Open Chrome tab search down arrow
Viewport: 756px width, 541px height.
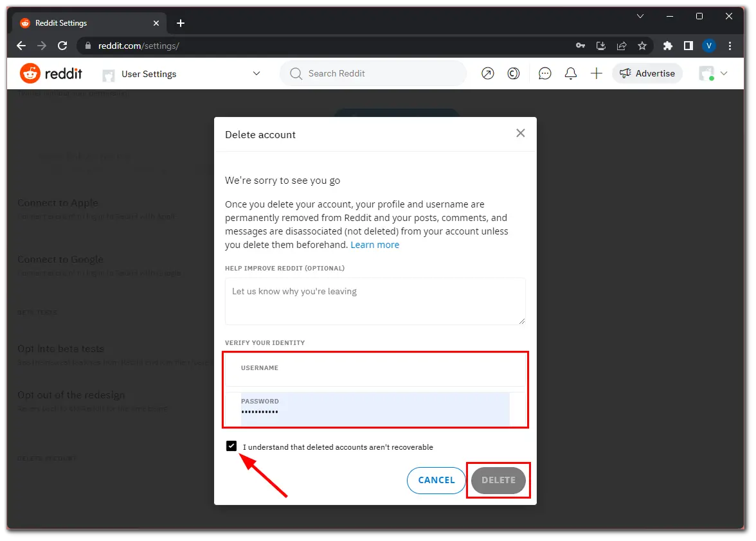(x=640, y=16)
